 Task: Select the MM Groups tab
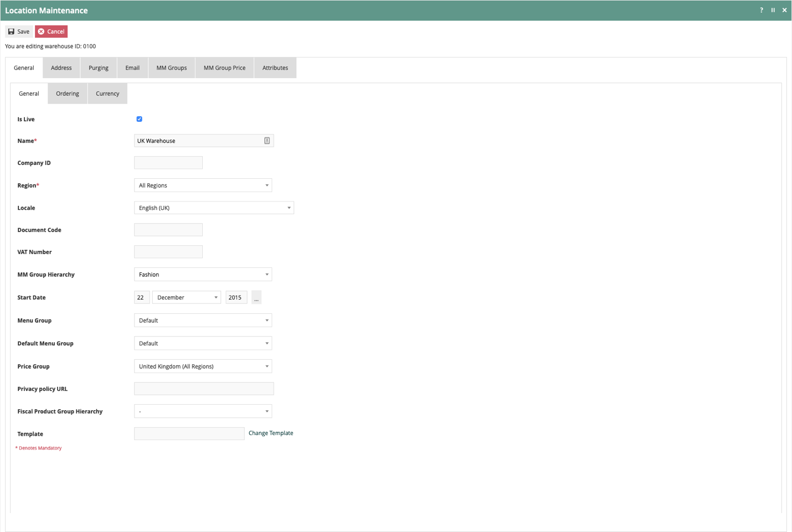click(172, 68)
